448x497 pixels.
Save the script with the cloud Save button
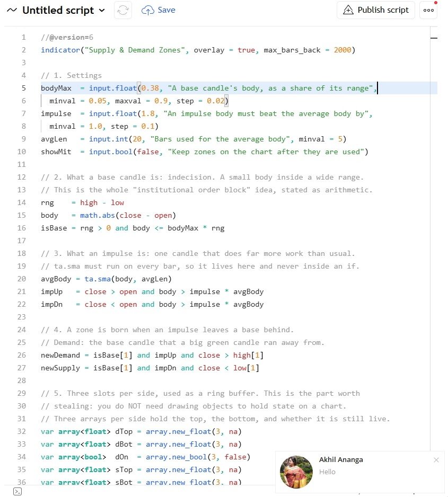coord(158,10)
